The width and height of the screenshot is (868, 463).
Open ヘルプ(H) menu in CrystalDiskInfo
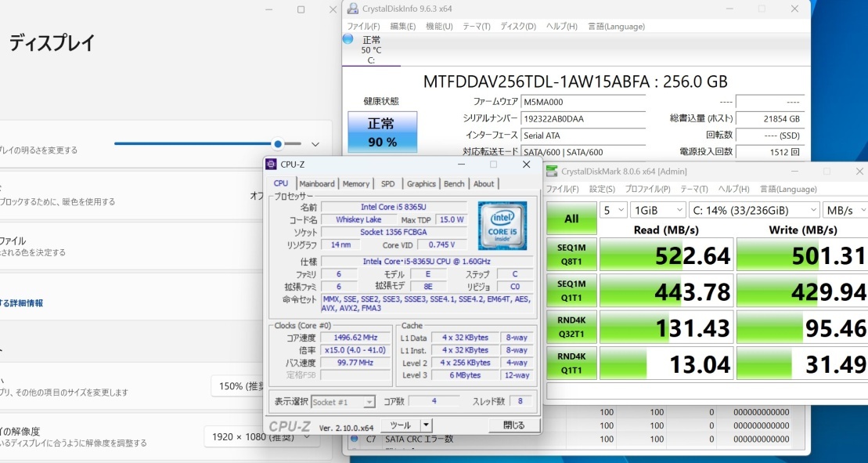point(561,27)
